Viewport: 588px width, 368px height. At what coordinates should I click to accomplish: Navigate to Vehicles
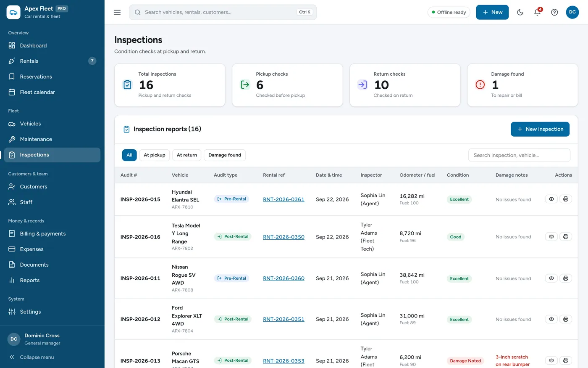(52, 124)
